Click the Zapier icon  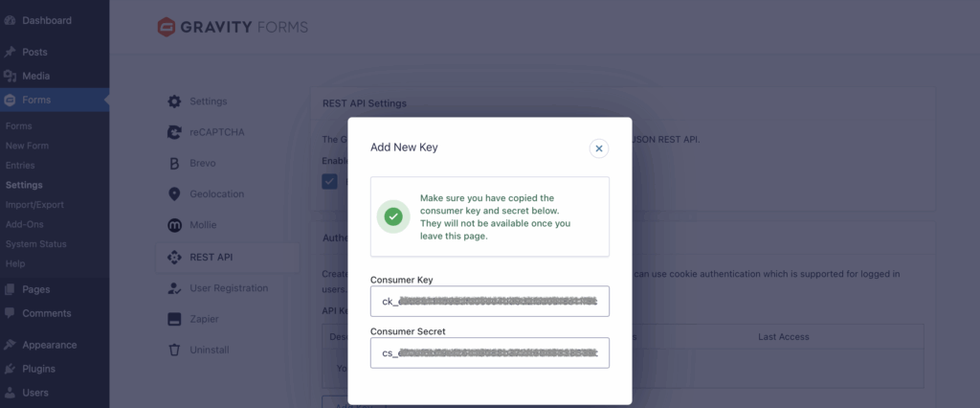coord(174,319)
